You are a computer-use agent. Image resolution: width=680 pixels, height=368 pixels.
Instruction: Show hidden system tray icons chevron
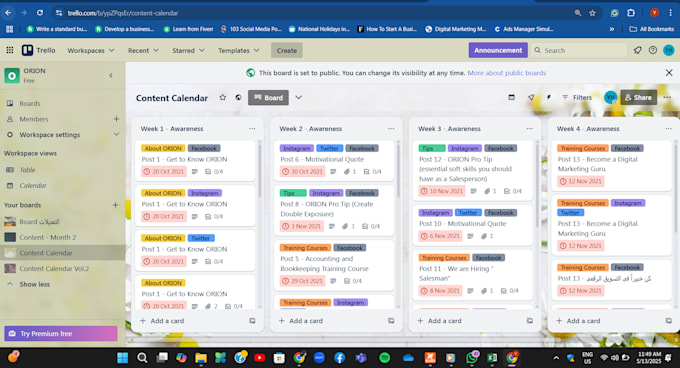(556, 358)
